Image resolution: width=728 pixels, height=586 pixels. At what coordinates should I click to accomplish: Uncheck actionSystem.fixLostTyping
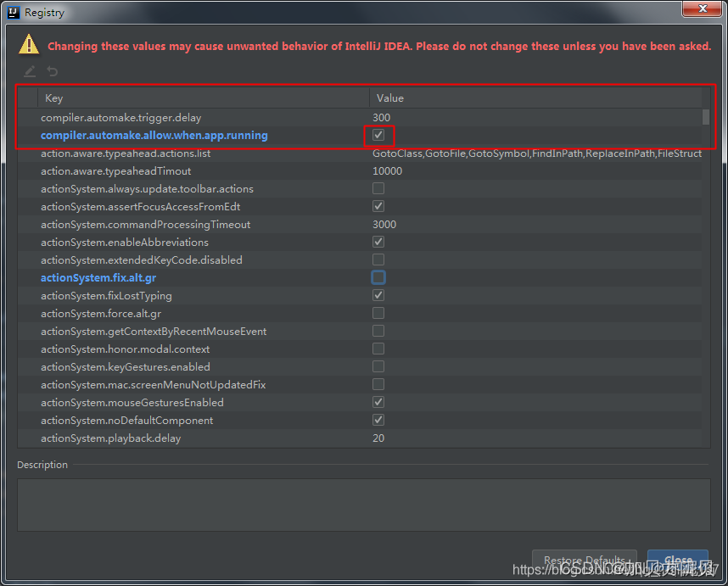tap(378, 295)
